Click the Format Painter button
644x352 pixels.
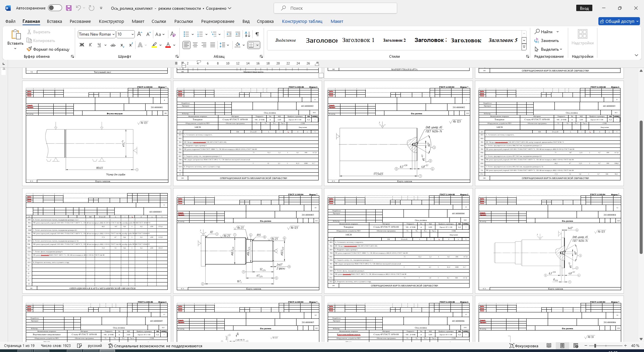pos(48,49)
